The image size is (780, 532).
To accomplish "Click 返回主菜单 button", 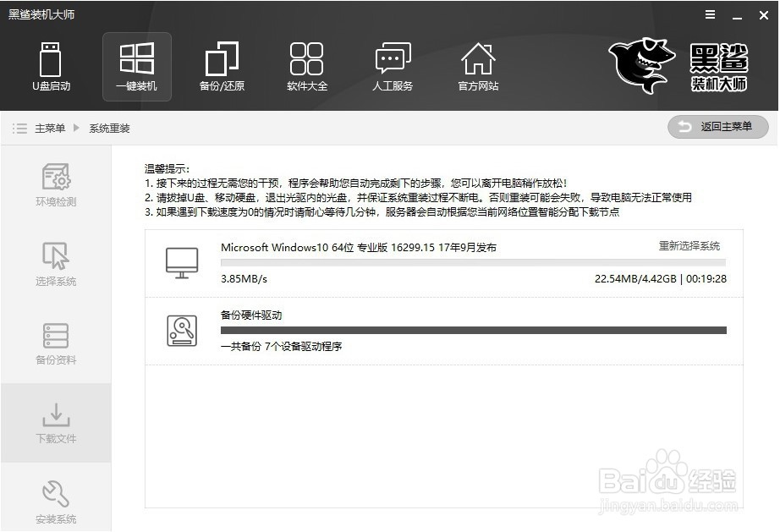I will pos(717,127).
